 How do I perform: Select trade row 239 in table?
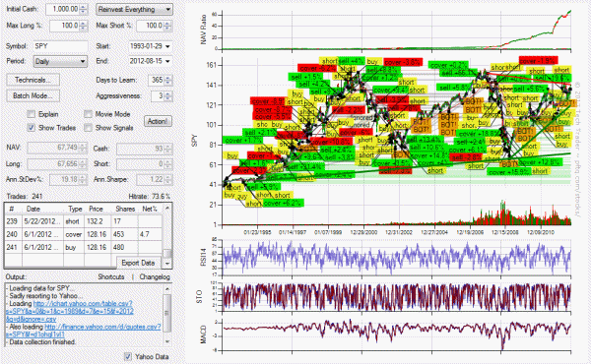pos(84,221)
